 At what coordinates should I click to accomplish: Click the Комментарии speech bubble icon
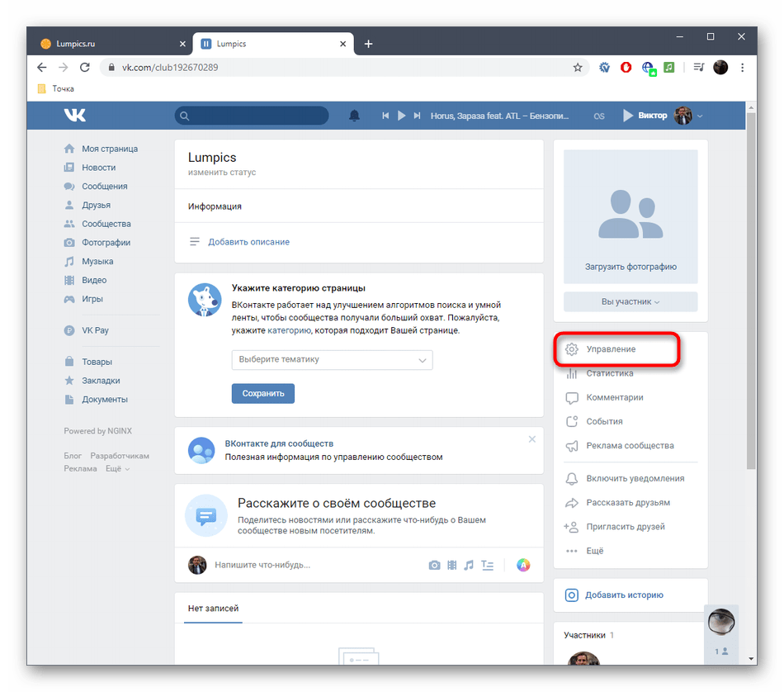[572, 398]
